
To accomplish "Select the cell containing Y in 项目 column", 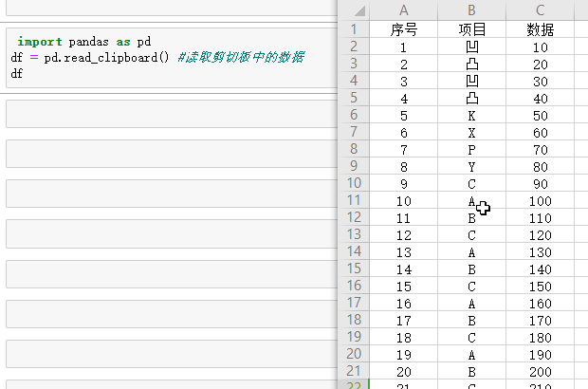I will 471,167.
